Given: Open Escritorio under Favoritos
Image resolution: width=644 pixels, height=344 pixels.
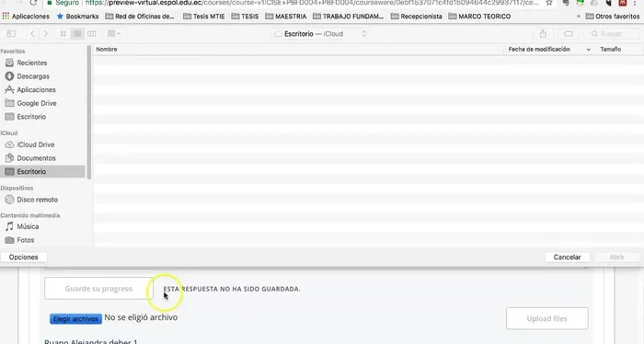Looking at the screenshot, I should 31,117.
